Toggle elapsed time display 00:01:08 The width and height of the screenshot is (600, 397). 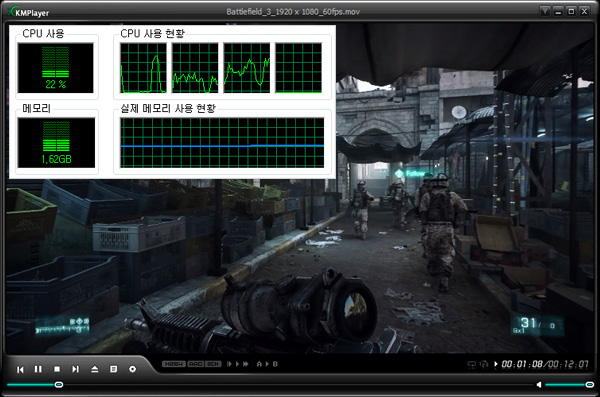pyautogui.click(x=522, y=364)
